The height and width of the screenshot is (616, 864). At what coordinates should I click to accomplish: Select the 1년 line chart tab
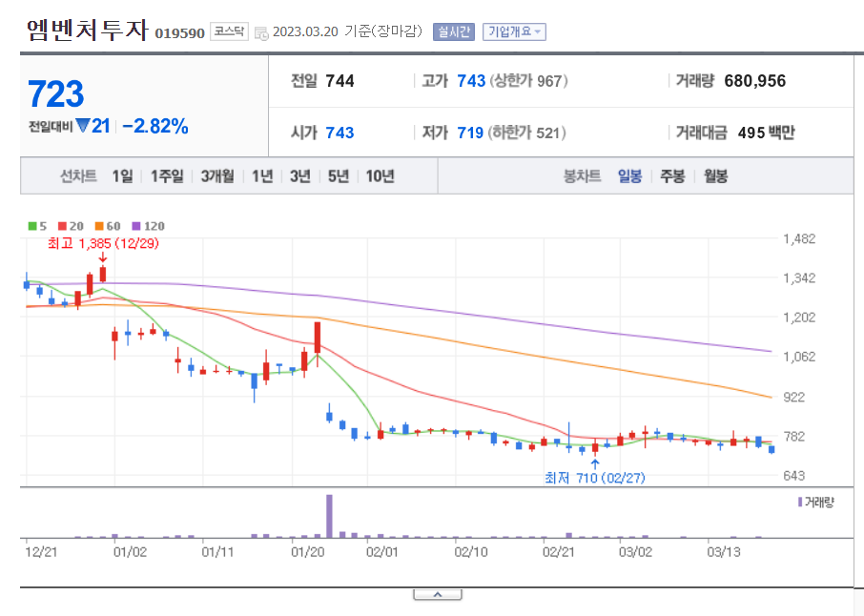point(262,176)
